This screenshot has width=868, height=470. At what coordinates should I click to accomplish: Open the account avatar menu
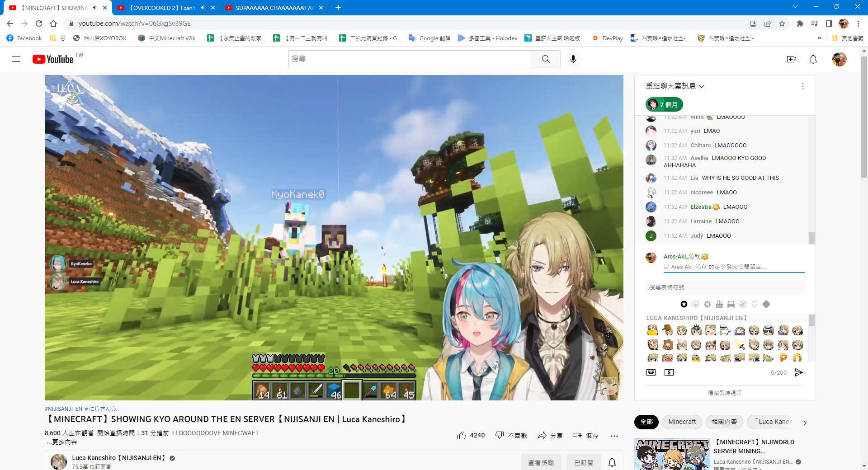[840, 59]
